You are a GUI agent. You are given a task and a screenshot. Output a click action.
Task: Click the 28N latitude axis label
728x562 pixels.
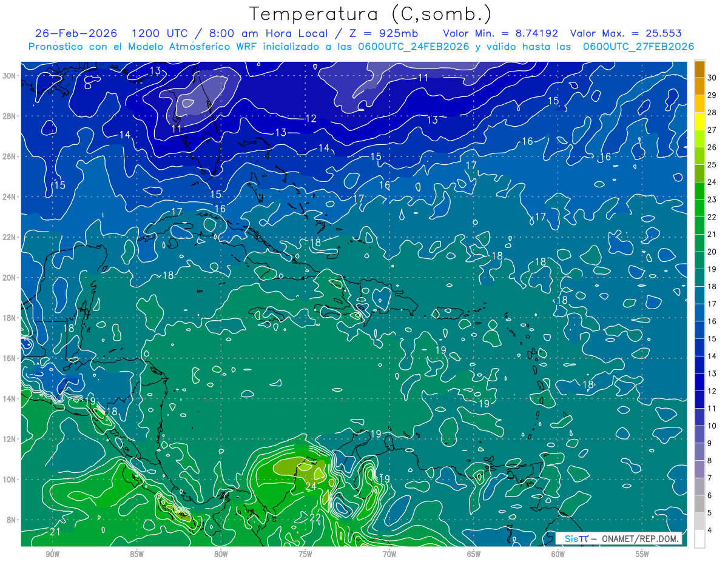coord(10,116)
